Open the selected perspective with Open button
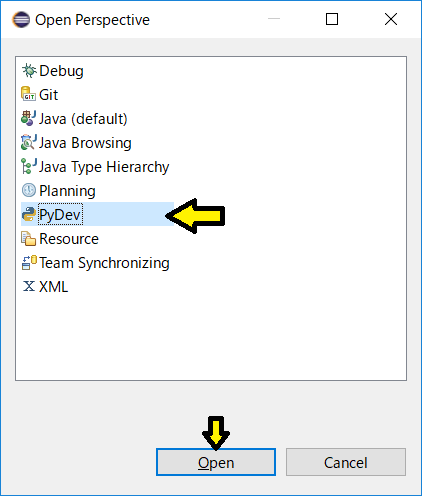Viewport: 422px width, 496px height. (216, 462)
